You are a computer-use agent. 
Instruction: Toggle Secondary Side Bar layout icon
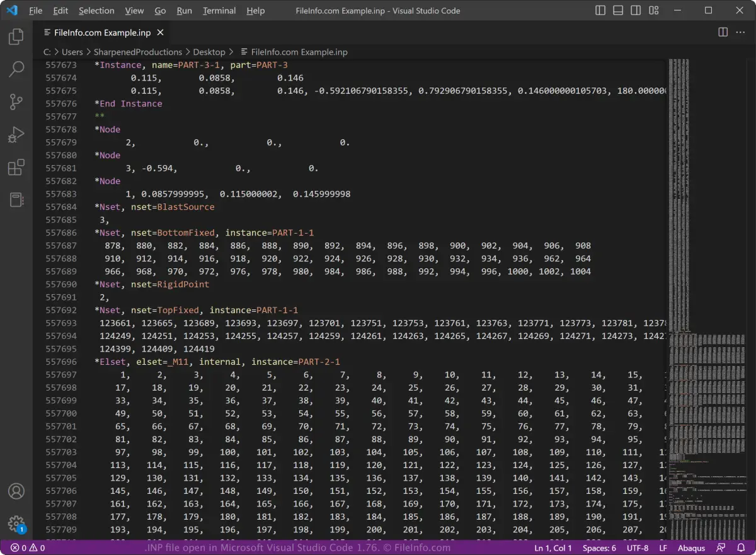click(636, 11)
